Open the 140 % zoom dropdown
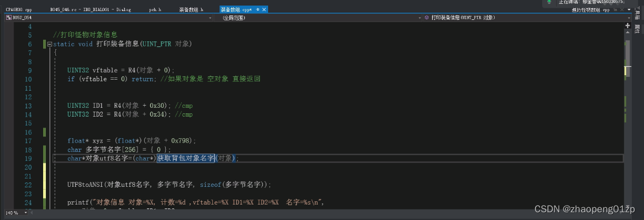 pyautogui.click(x=26, y=213)
